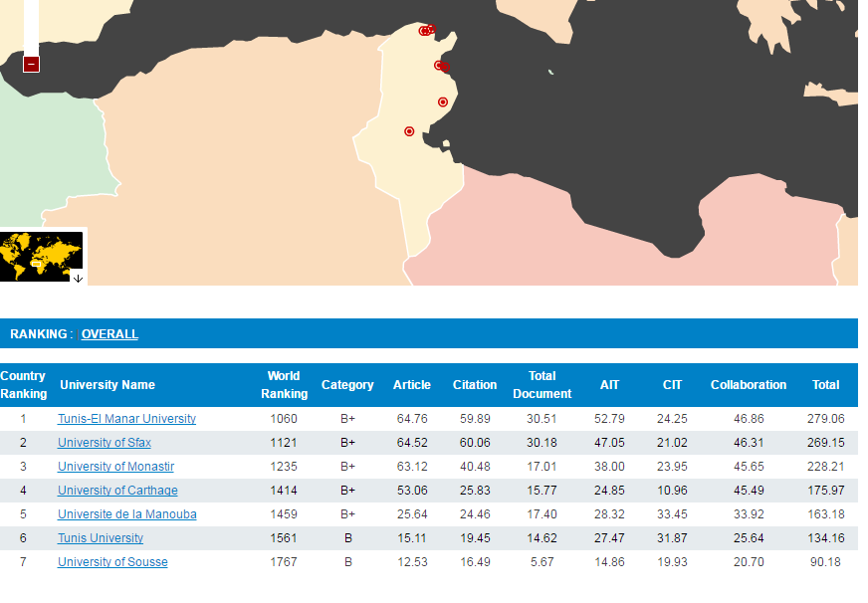Click the zoom slider track on map
Image resolution: width=868 pixels, height=603 pixels.
31,28
